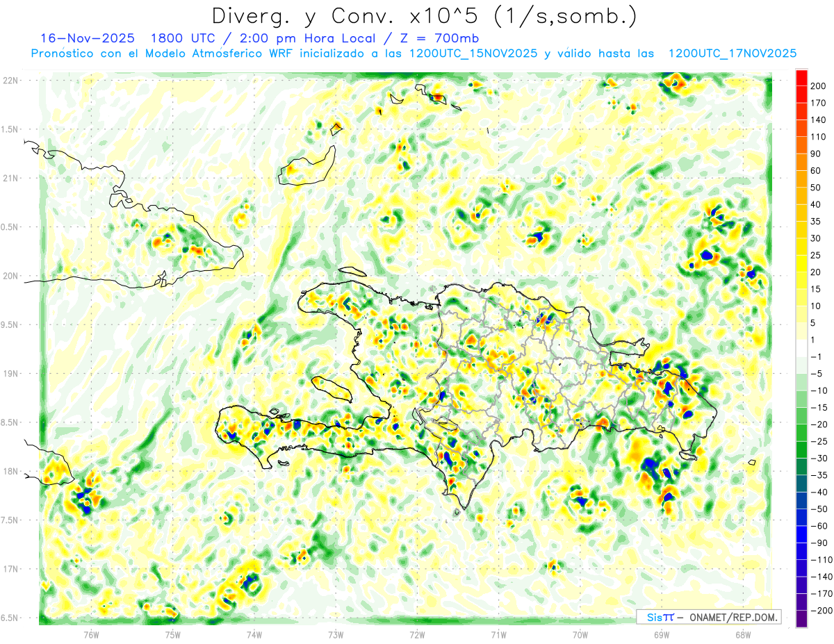Click the dark purple bottom color scale segment
The height and width of the screenshot is (644, 834).
coord(802,619)
